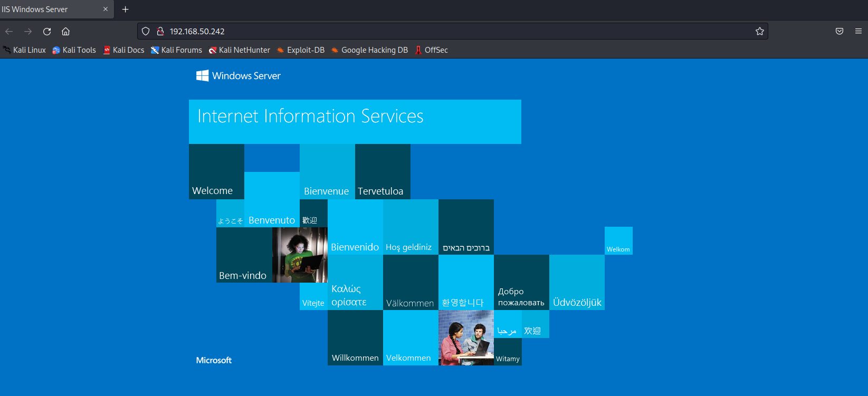Select the IIS Windows Server tab
868x396 pixels.
(x=47, y=9)
